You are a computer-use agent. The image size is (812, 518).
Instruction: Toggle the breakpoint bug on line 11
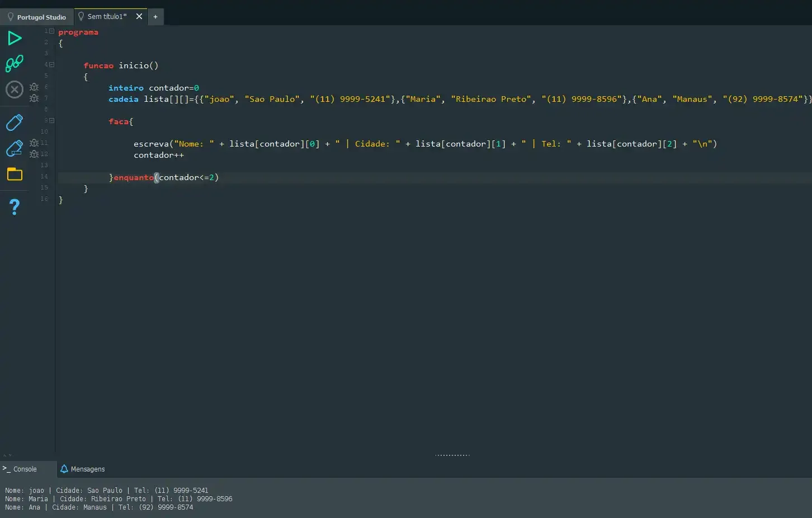tap(34, 143)
